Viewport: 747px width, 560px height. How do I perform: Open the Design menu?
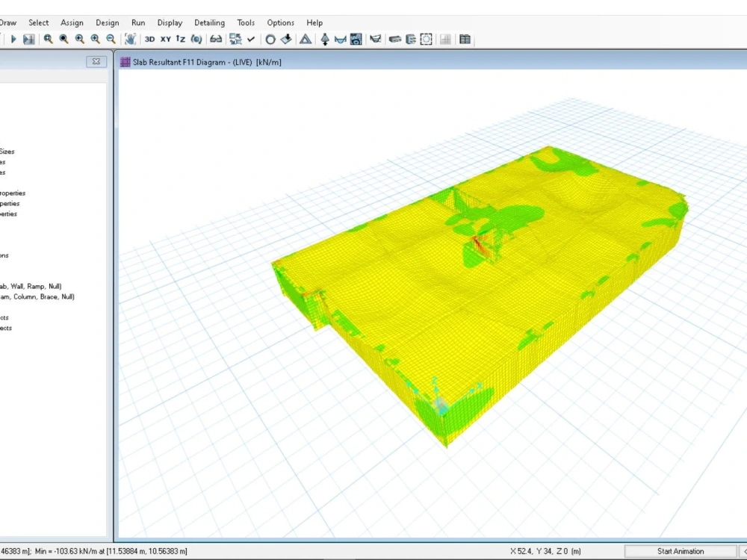pos(107,22)
